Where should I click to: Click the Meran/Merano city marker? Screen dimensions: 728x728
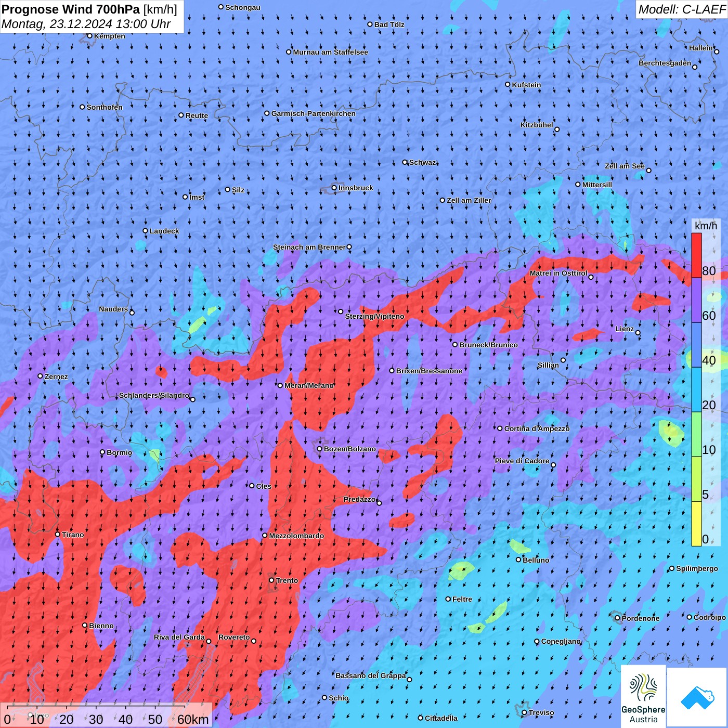(280, 385)
